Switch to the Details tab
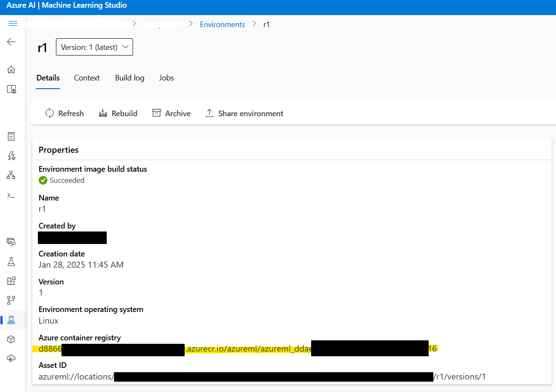The height and width of the screenshot is (392, 556). [48, 78]
